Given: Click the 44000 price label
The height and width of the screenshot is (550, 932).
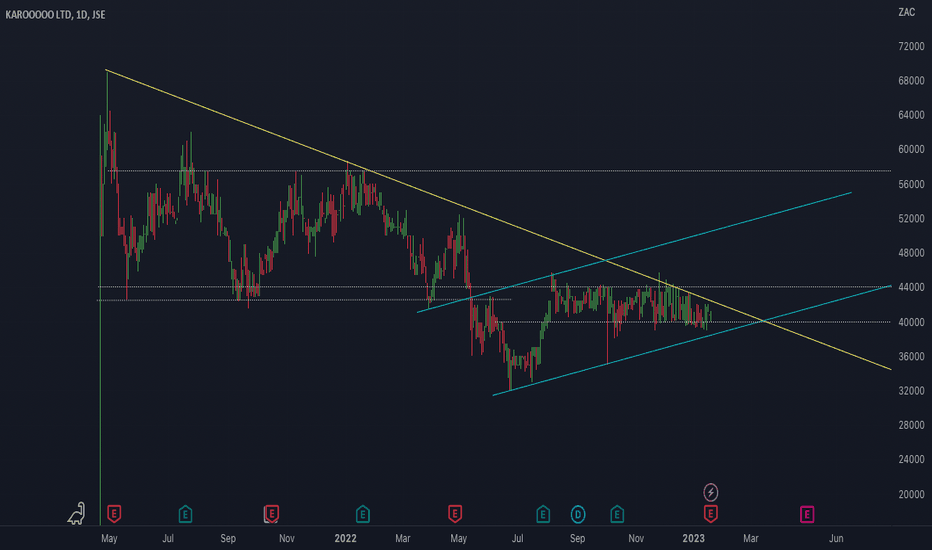Looking at the screenshot, I should (911, 287).
